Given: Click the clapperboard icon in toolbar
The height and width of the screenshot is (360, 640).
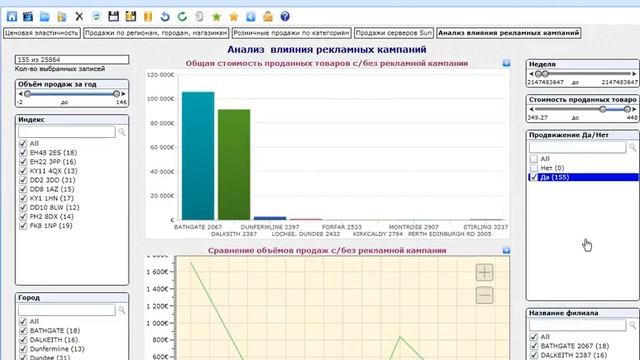Looking at the screenshot, I should coord(28,16).
